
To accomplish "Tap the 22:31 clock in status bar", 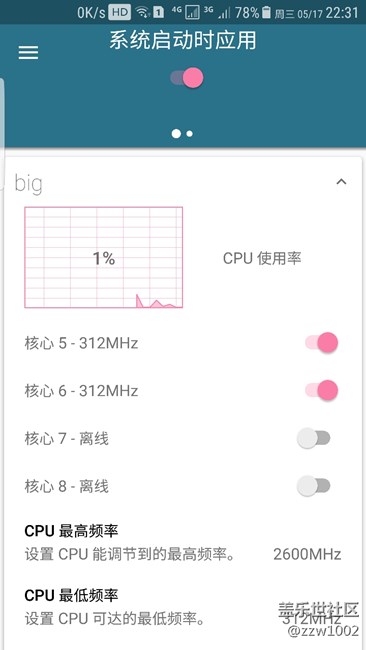I will 341,13.
